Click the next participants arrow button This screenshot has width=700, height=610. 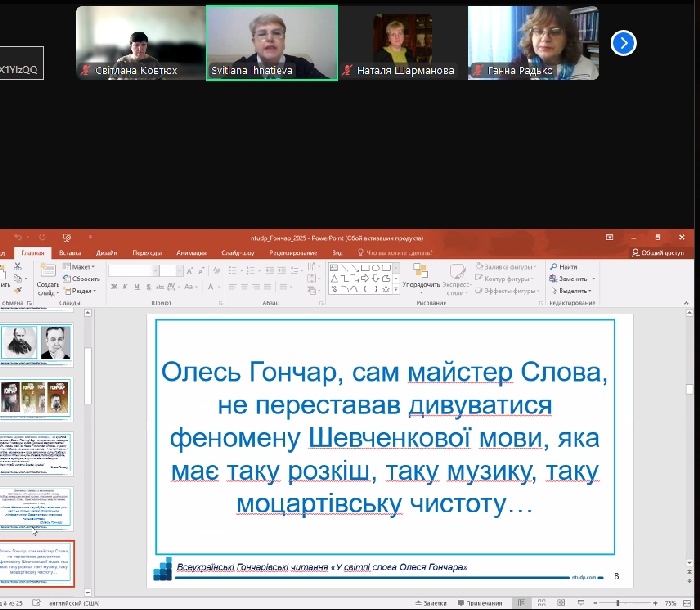623,43
